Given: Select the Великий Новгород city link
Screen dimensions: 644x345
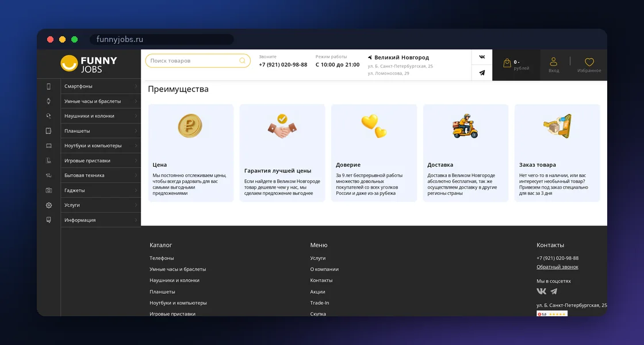Looking at the screenshot, I should point(402,57).
